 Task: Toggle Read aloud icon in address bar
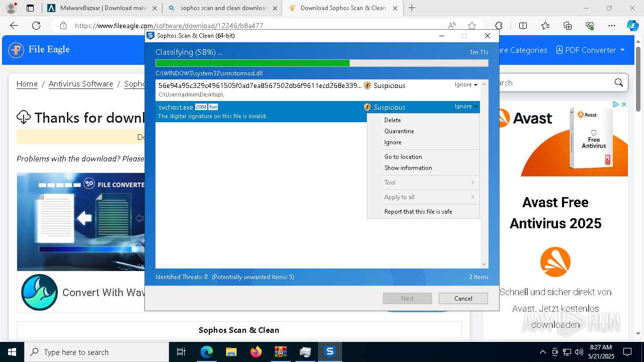tap(452, 26)
